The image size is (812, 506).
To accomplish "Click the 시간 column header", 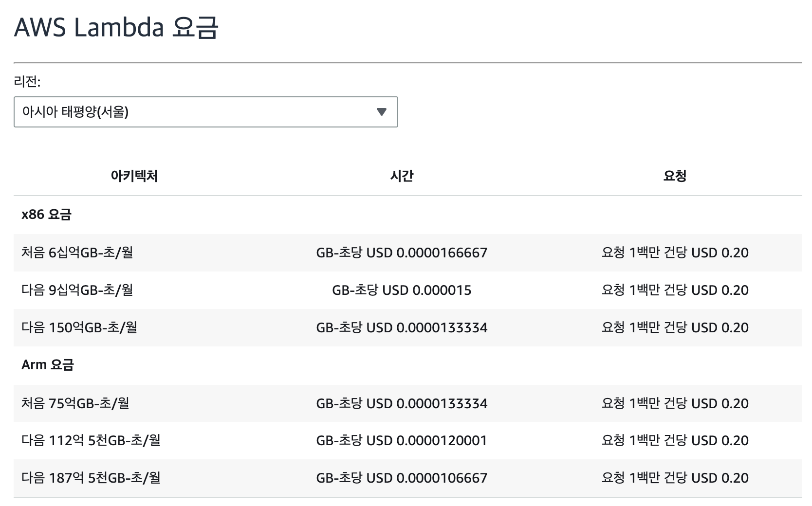I will point(402,176).
